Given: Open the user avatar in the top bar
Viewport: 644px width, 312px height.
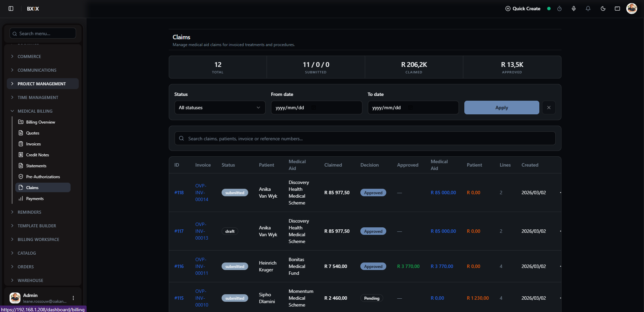Looking at the screenshot, I should click(632, 9).
